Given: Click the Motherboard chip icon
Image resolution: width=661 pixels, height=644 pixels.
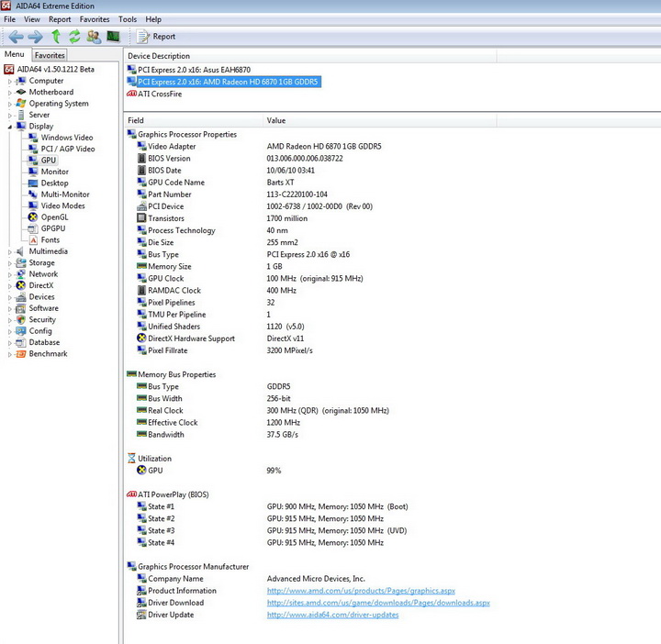Looking at the screenshot, I should click(20, 92).
